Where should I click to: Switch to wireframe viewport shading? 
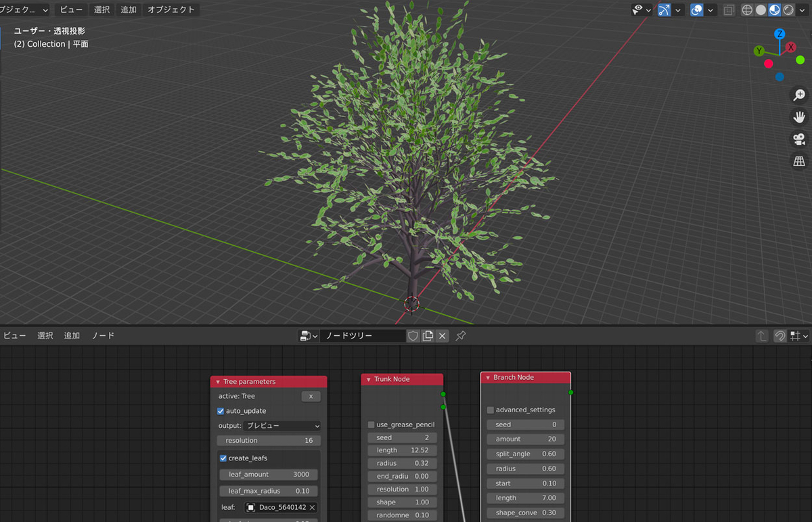click(x=747, y=10)
